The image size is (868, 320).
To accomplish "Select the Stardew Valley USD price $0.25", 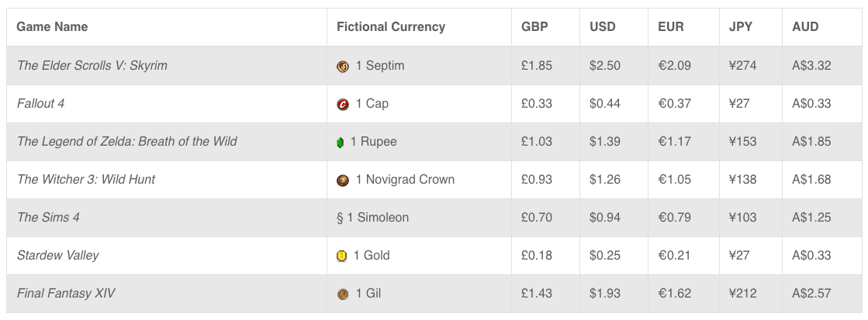I will pyautogui.click(x=605, y=256).
